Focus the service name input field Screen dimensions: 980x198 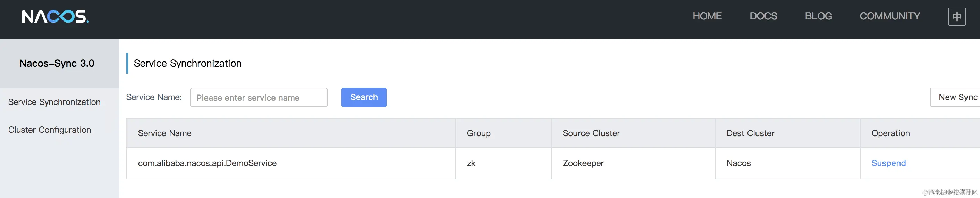[258, 98]
